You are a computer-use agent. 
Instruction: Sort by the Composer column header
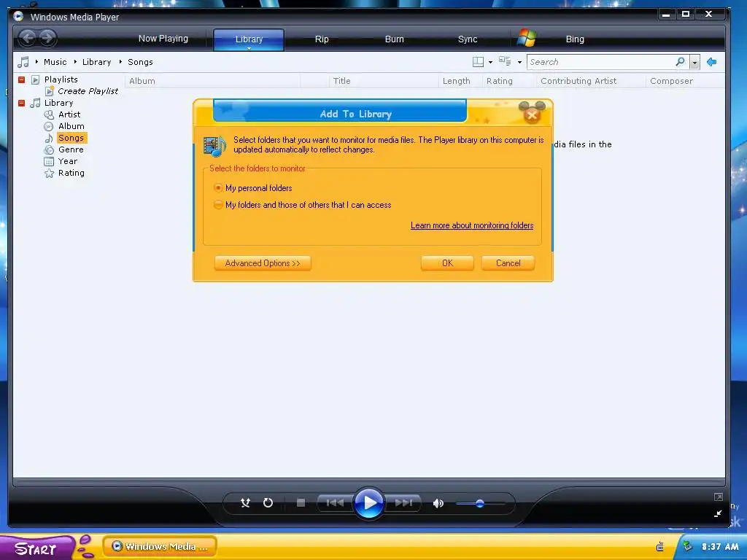(x=686, y=81)
